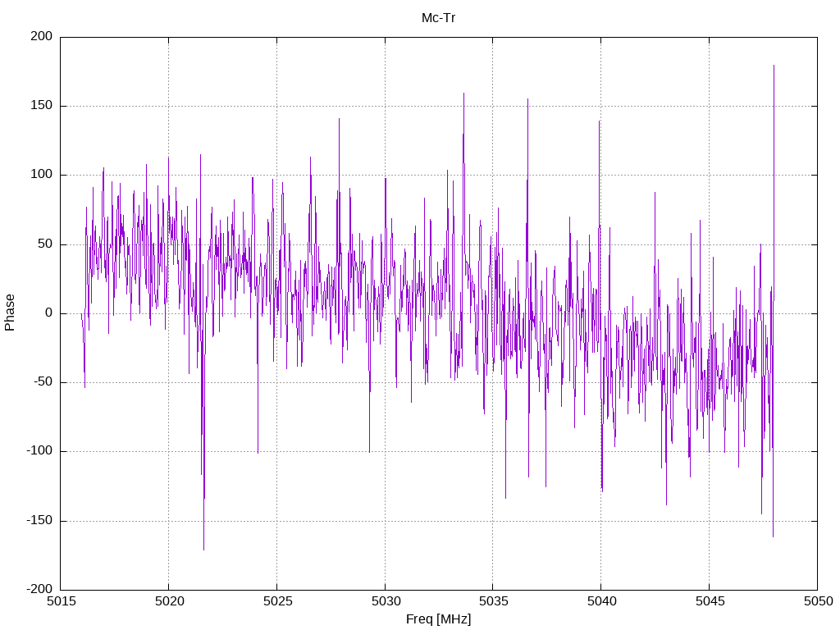840x630 pixels.
Task: Click the x-axis tick label "5045"
Action: (710, 601)
